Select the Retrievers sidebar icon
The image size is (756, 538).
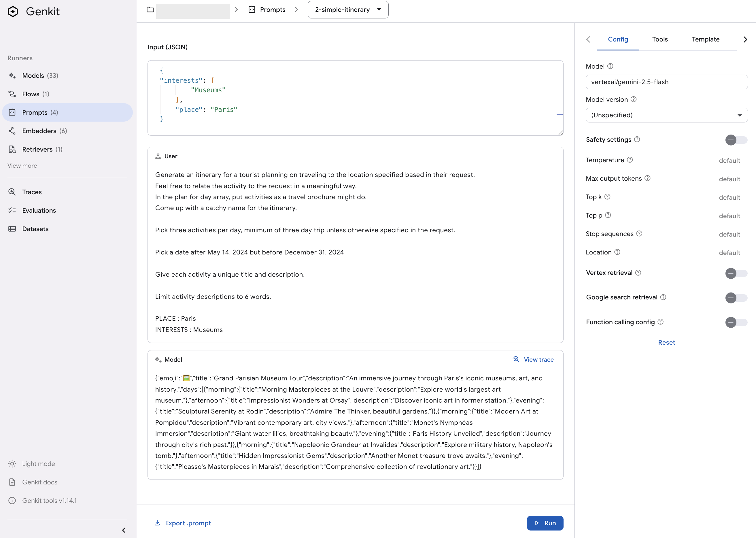click(x=12, y=149)
